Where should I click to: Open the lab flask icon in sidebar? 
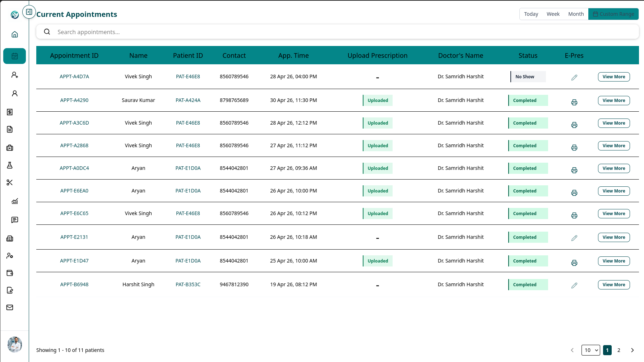(10, 165)
